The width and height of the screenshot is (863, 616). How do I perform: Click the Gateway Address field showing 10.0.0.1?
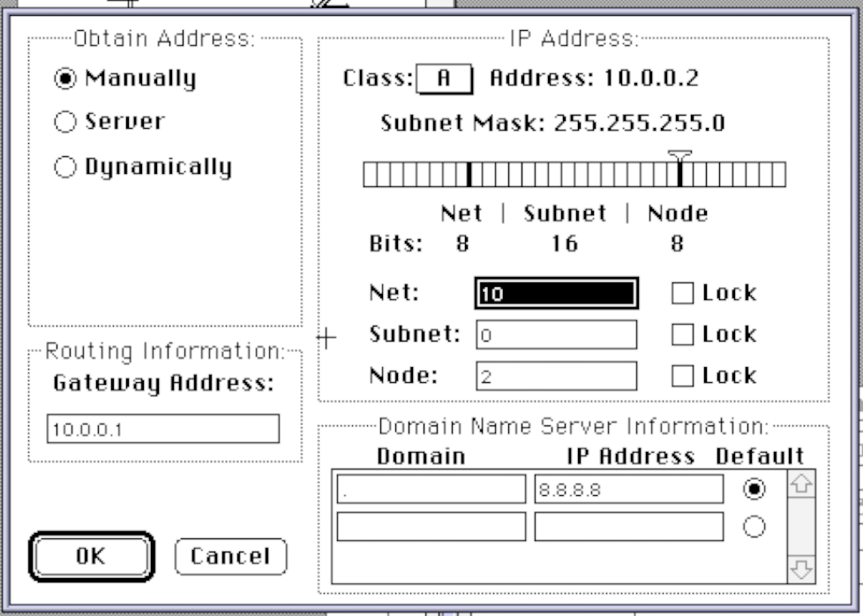click(163, 427)
